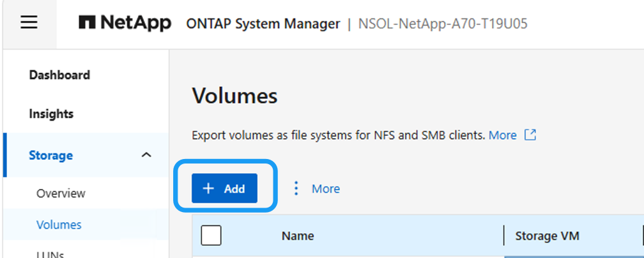This screenshot has height=258, width=644.
Task: Select the Storage menu item
Action: click(x=51, y=155)
